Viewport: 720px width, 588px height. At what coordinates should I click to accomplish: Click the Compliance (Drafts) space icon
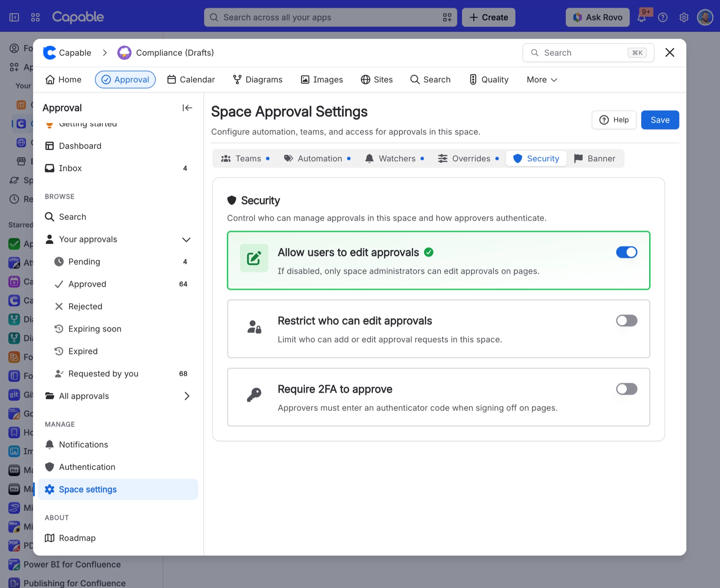124,53
